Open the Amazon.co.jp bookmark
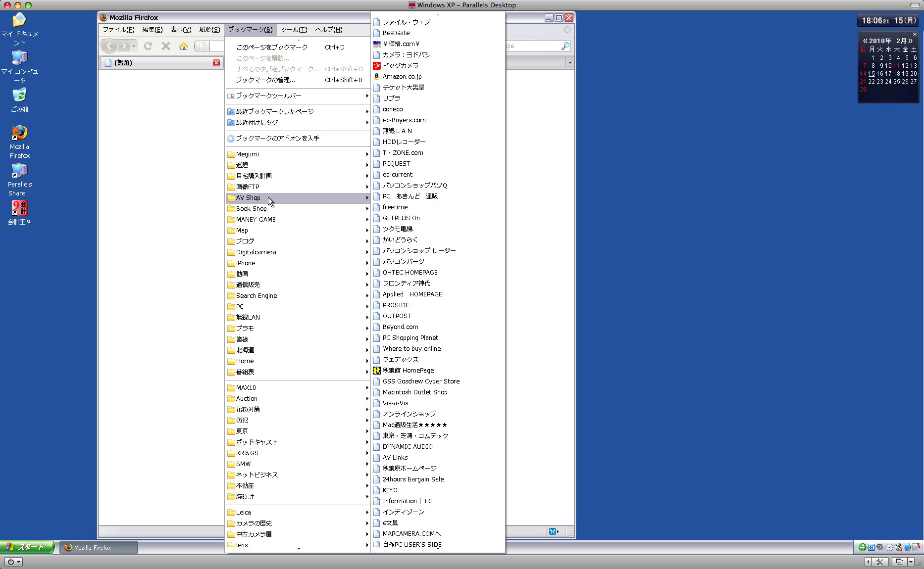The height and width of the screenshot is (569, 924). (438, 76)
